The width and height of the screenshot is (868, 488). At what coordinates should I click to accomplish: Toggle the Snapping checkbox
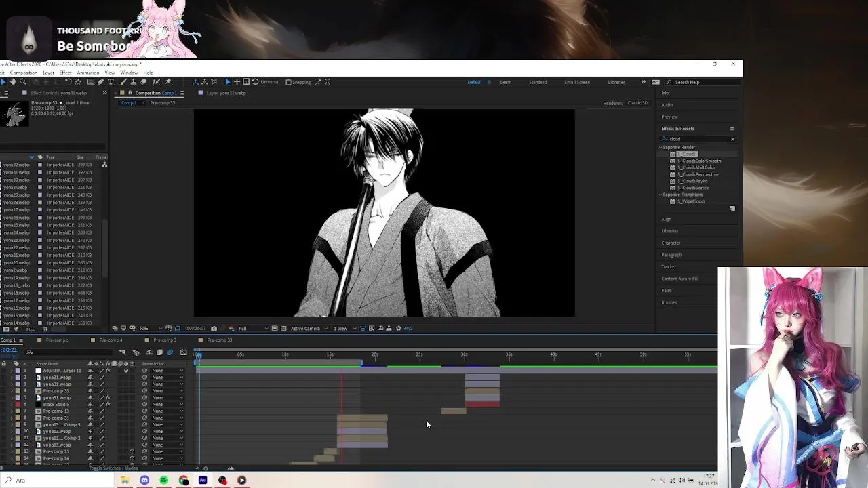pos(288,82)
